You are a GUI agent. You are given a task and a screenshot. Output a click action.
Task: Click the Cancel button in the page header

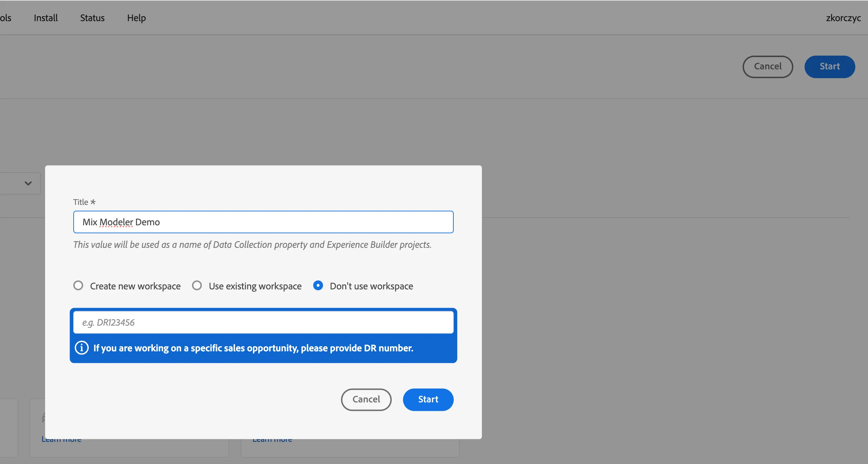pos(768,67)
